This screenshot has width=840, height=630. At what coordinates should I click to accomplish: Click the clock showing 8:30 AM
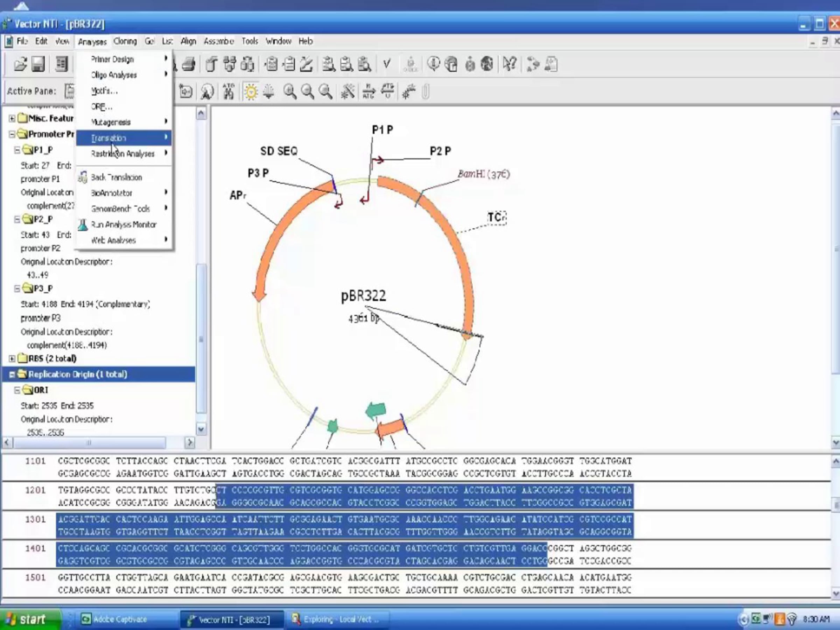tap(817, 619)
